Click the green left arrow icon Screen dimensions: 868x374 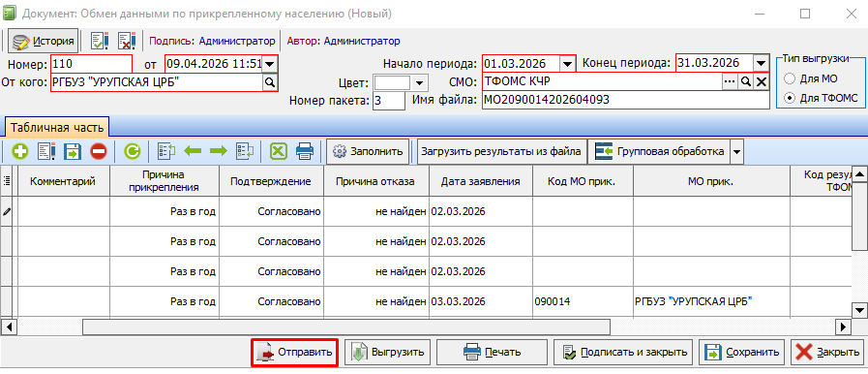tap(193, 151)
